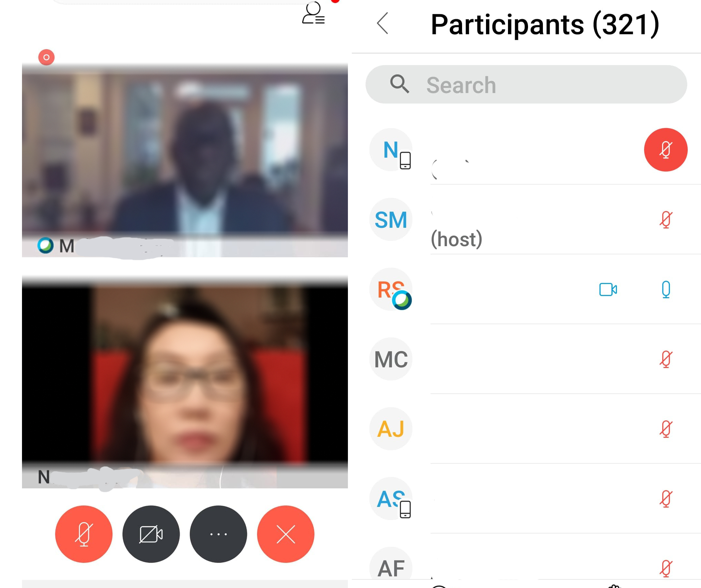Click the muted mic on AJ row
Viewport: 701px width, 588px height.
tap(666, 429)
